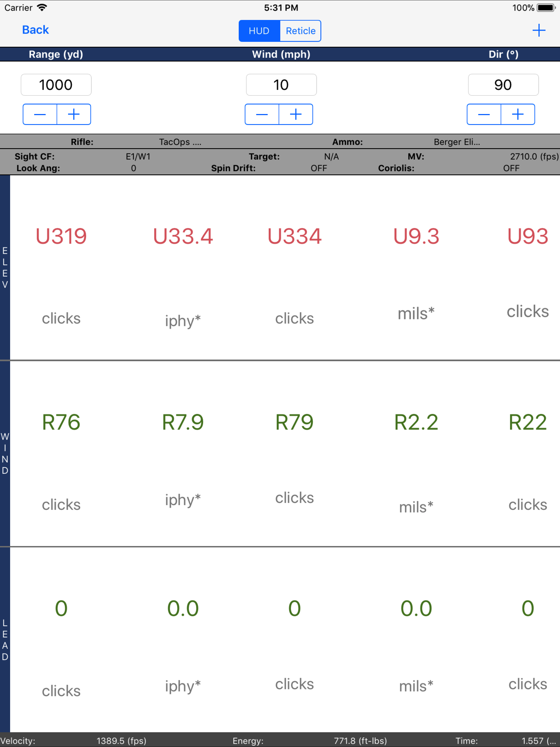
Task: Increase wind direction with plus stepper
Action: (517, 115)
